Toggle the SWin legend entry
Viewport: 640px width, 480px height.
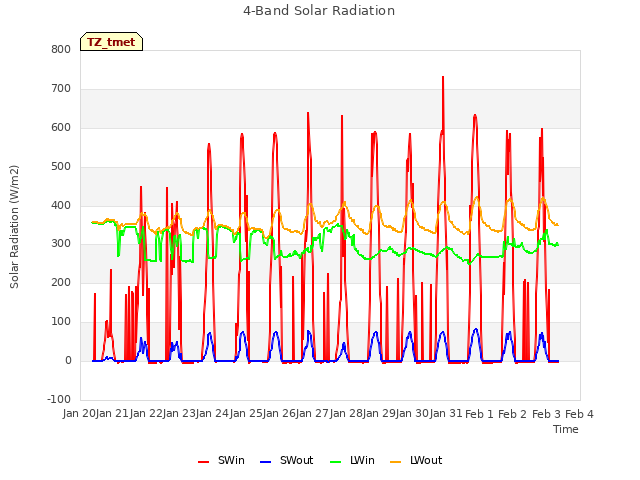point(221,460)
